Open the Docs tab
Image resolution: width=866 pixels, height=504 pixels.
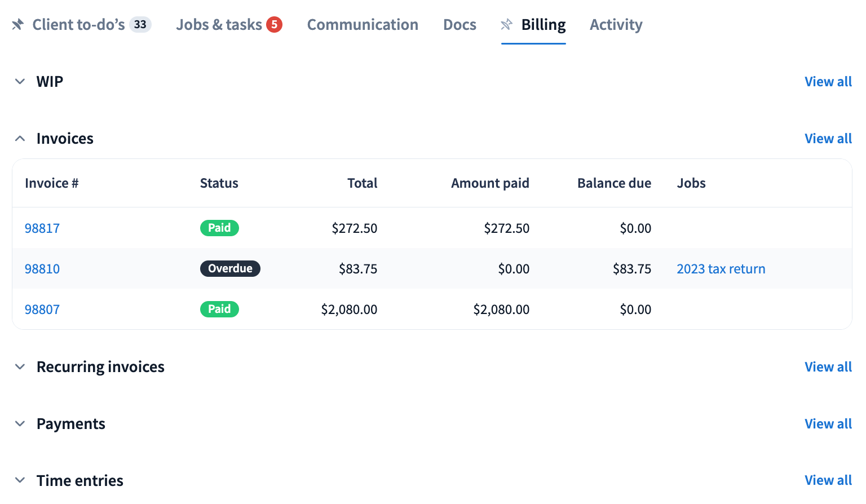click(x=459, y=25)
